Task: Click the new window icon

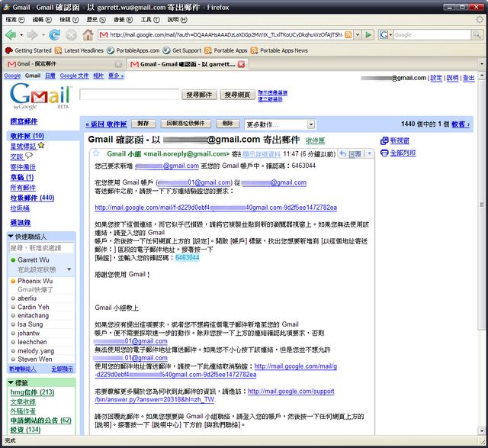Action: point(384,141)
